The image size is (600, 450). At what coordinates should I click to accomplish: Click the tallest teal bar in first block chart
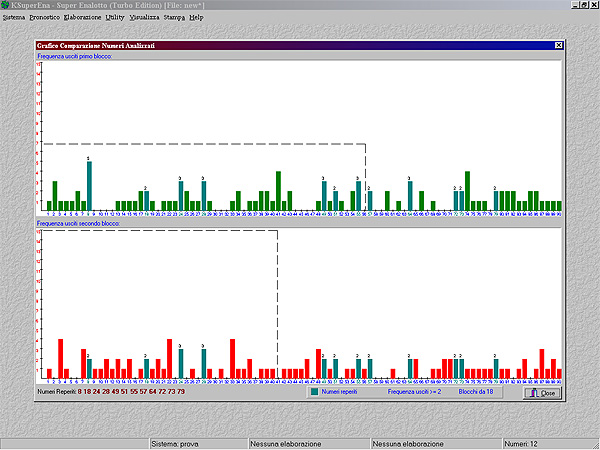click(x=89, y=186)
